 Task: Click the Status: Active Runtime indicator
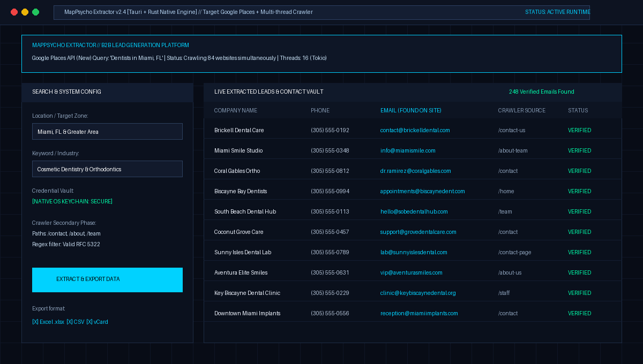tap(557, 12)
